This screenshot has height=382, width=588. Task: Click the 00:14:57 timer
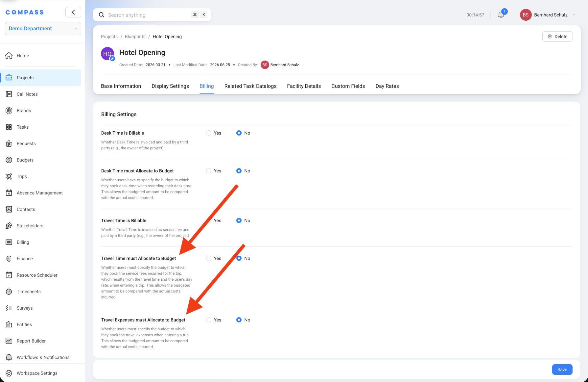475,15
